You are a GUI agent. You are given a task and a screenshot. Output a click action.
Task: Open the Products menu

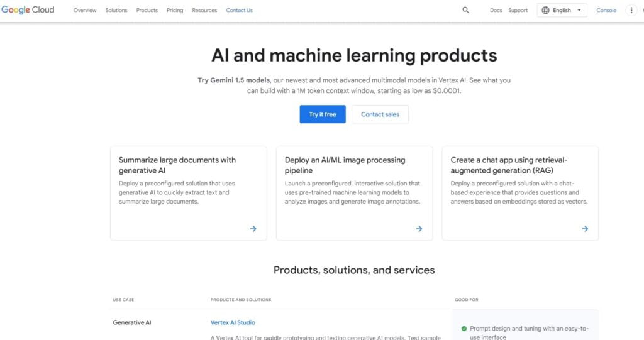coord(147,10)
